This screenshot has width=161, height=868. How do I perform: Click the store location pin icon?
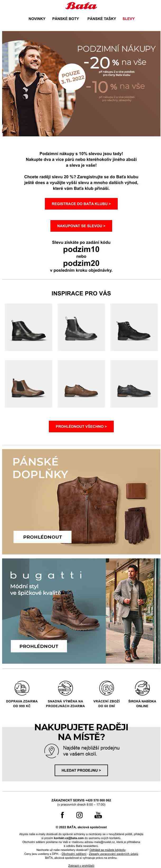coord(51,751)
